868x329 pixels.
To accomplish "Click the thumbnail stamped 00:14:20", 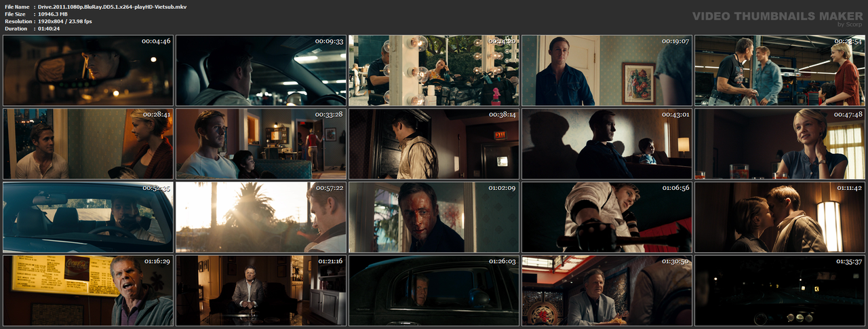I will (x=434, y=71).
